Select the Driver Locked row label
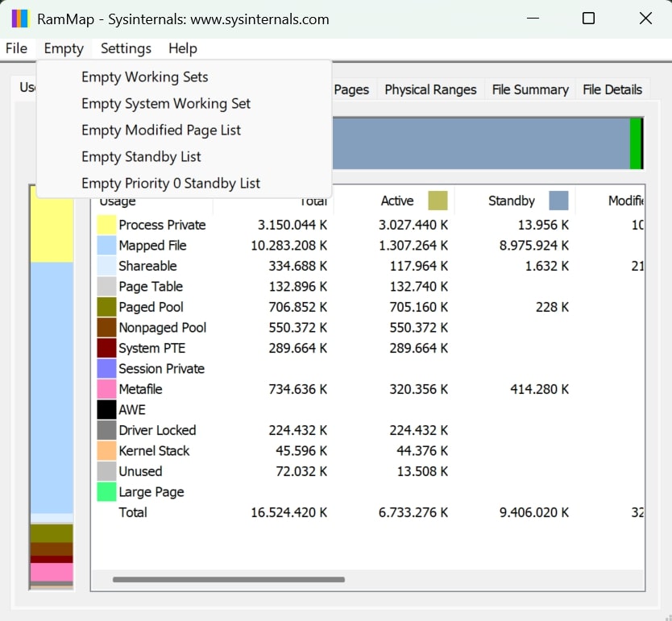Image resolution: width=672 pixels, height=621 pixels. [x=157, y=430]
